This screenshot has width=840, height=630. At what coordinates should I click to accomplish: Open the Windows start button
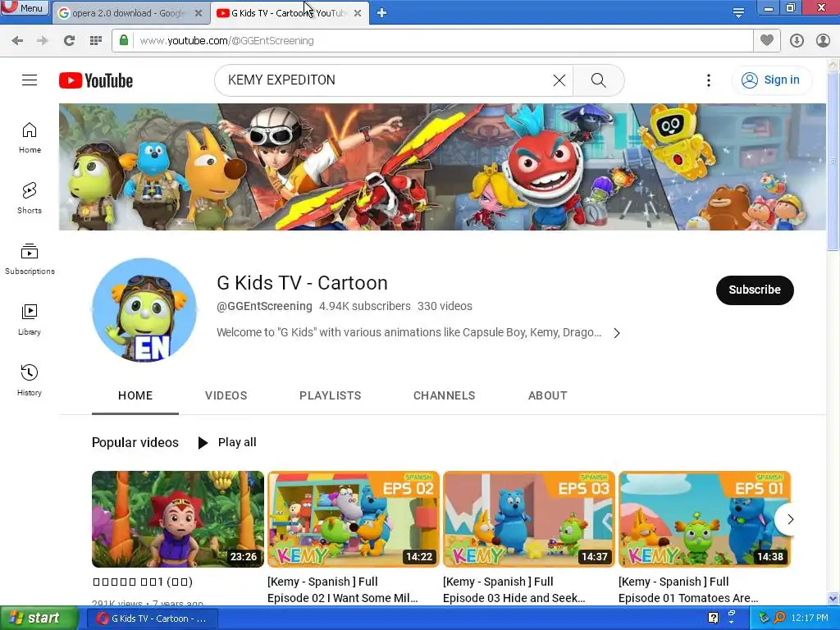[x=39, y=619]
